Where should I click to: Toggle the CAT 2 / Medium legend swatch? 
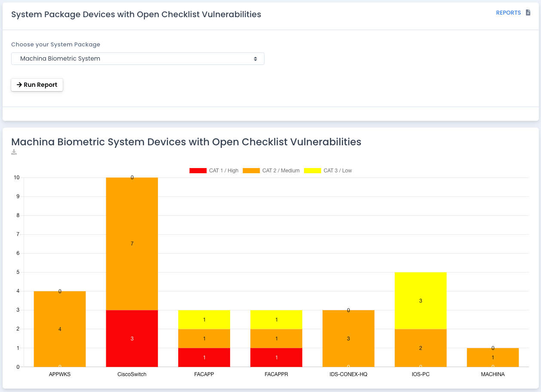point(251,171)
